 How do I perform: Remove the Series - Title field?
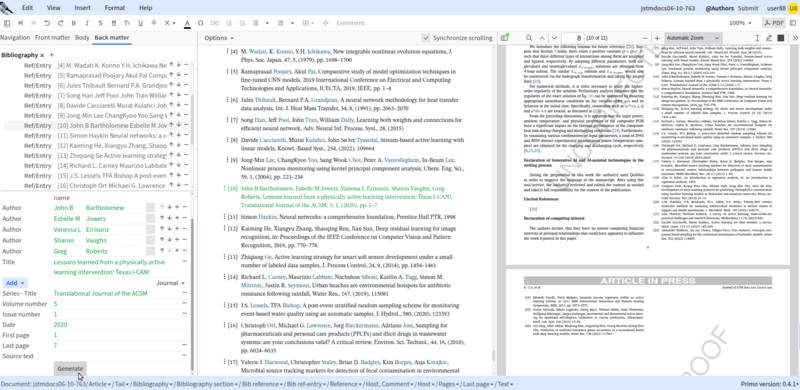pyautogui.click(x=184, y=293)
